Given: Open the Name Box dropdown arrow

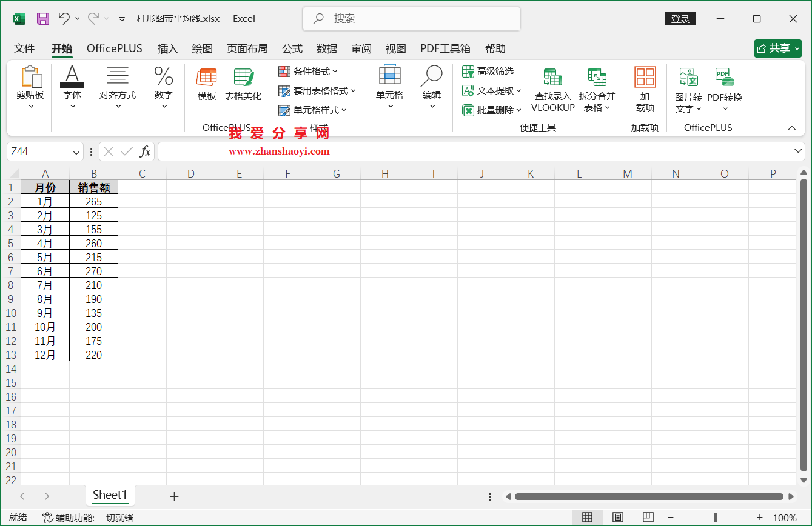Looking at the screenshot, I should 76,151.
